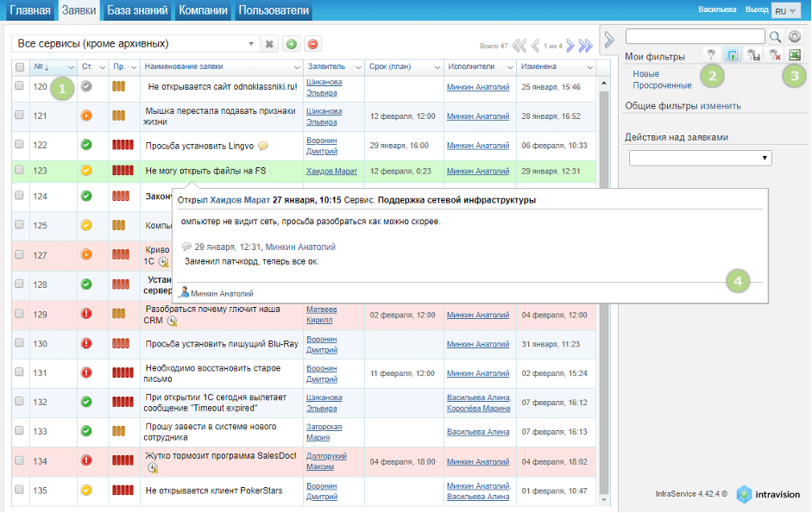The width and height of the screenshot is (812, 513).
Task: Switch to the 'База знаний' tab
Action: click(137, 10)
